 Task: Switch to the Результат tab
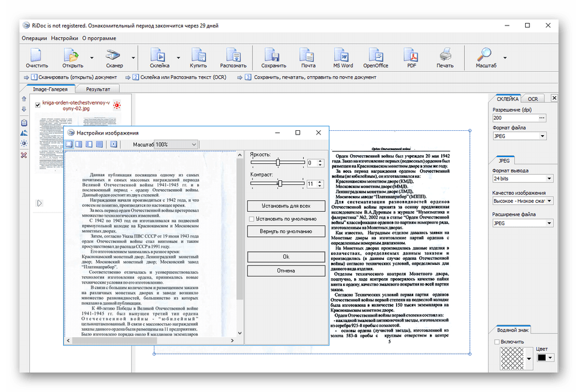pos(98,89)
